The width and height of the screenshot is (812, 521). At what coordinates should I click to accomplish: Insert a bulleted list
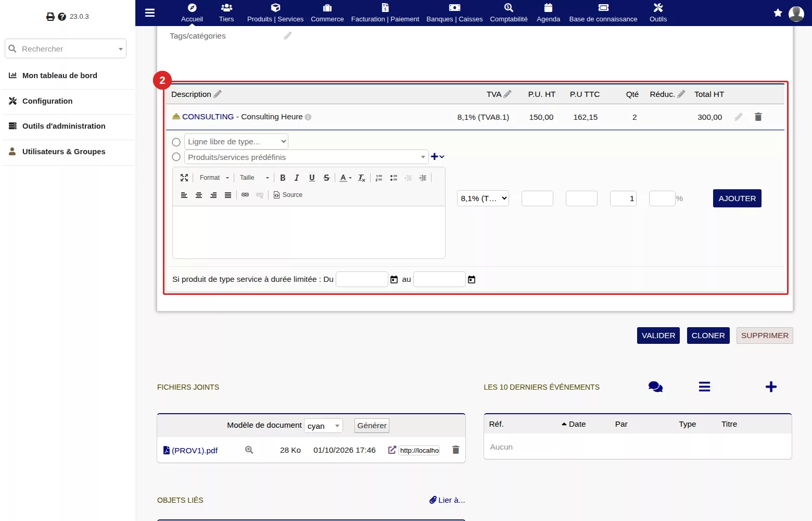click(394, 178)
